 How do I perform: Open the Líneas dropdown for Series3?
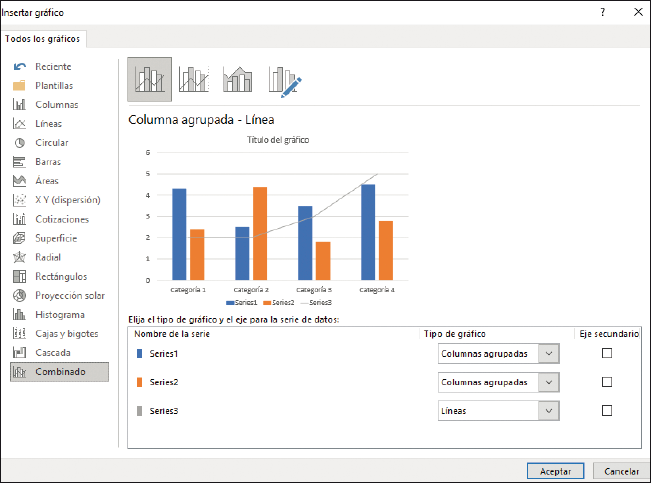[x=548, y=410]
